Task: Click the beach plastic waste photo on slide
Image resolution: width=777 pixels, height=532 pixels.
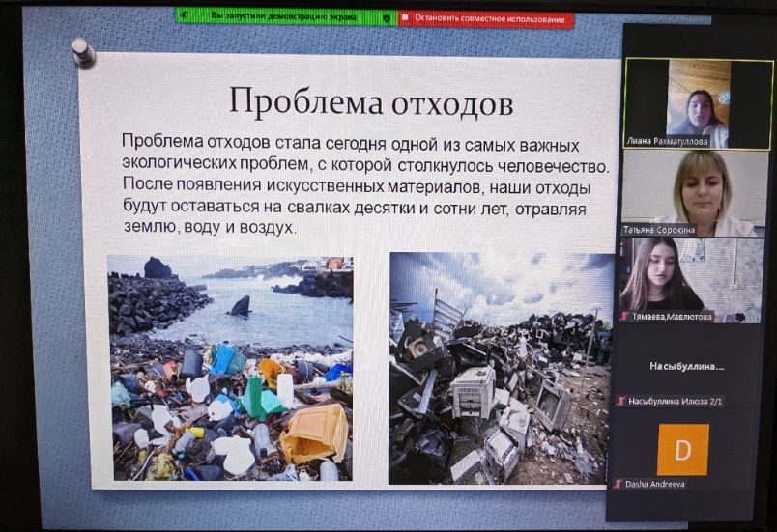Action: coord(231,368)
